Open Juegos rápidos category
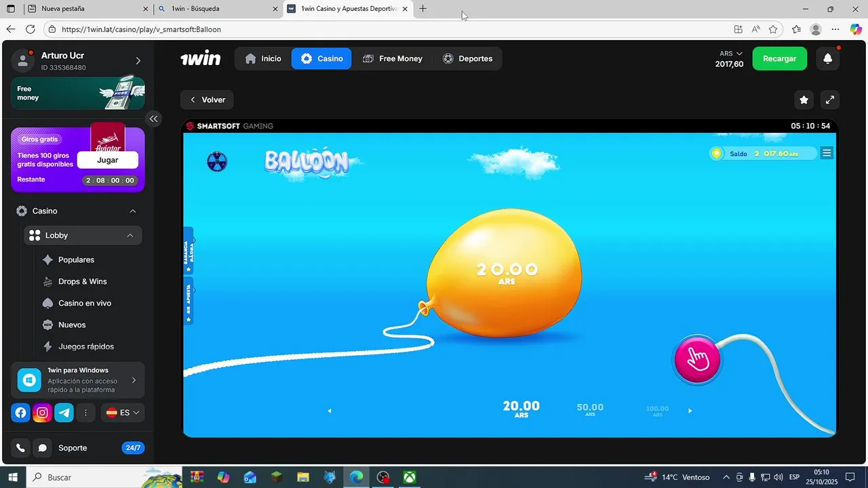 86,346
